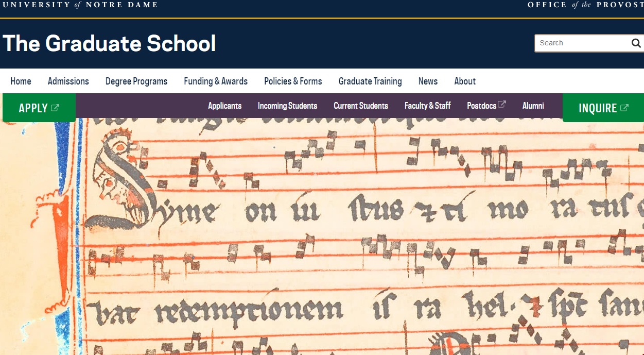Select the Alumni link
The height and width of the screenshot is (355, 644).
pyautogui.click(x=533, y=106)
